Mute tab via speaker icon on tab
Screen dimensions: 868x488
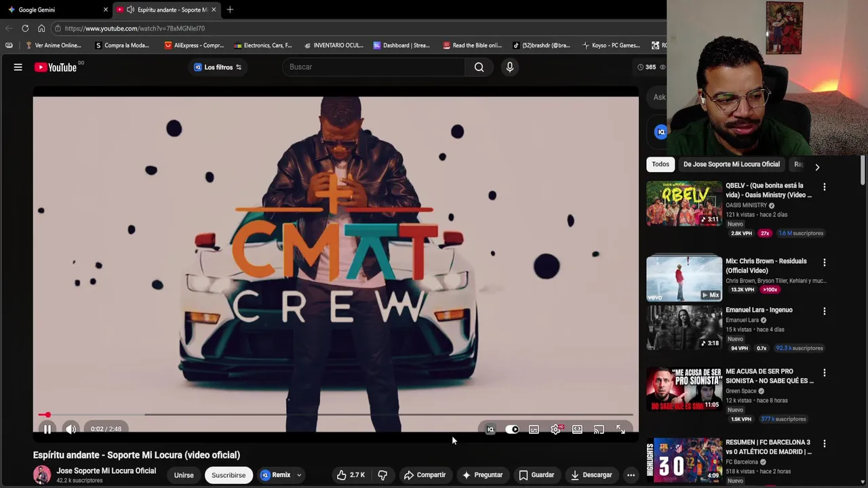[130, 9]
